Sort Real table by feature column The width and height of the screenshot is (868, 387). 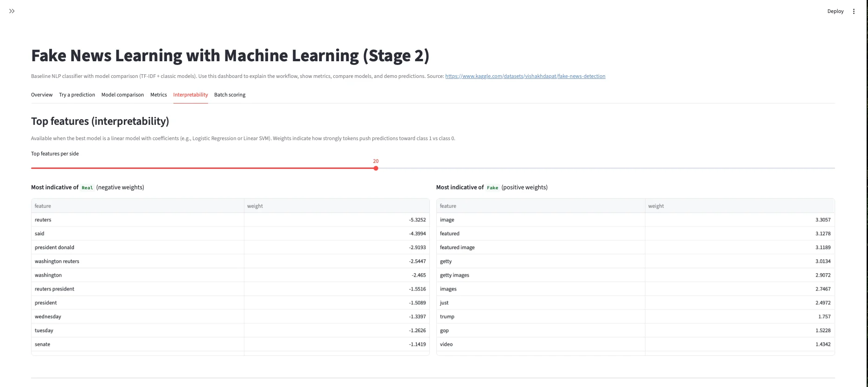click(138, 206)
